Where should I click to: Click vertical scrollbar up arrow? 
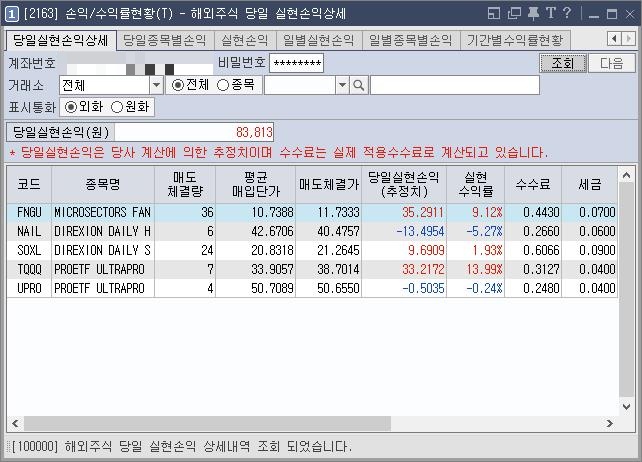(x=626, y=175)
